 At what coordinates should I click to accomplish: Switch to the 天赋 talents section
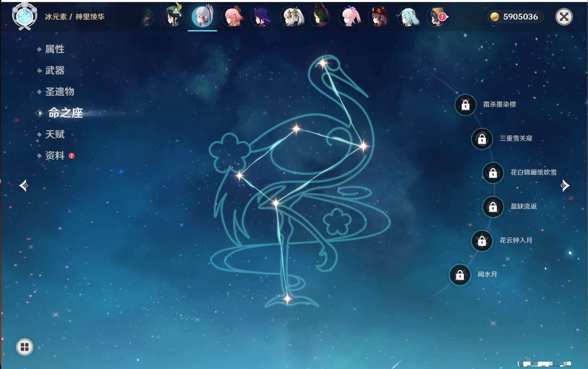55,134
